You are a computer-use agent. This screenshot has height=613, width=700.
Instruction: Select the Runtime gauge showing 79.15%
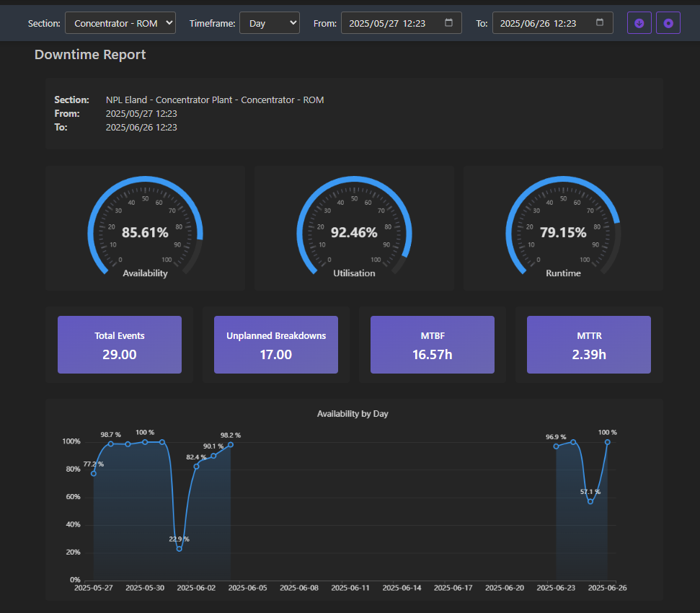click(563, 229)
